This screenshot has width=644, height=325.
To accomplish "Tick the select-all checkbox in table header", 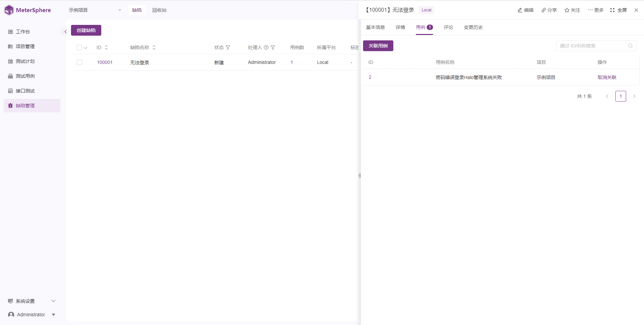I will click(79, 47).
